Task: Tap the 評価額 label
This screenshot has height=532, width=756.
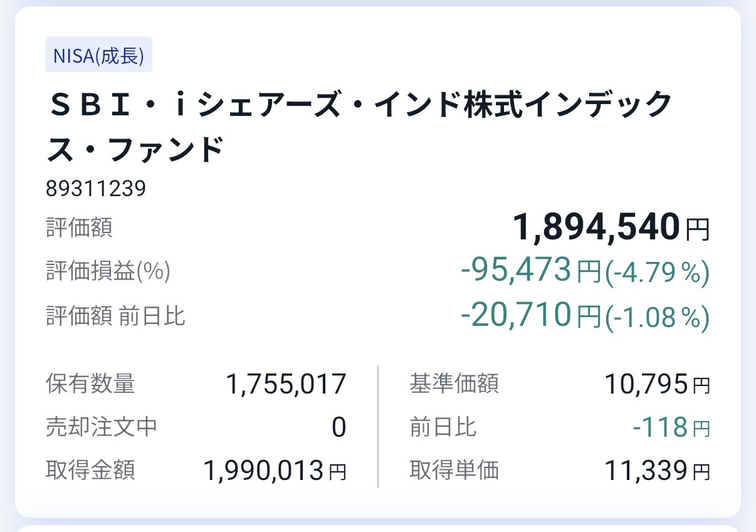Action: pyautogui.click(x=79, y=227)
